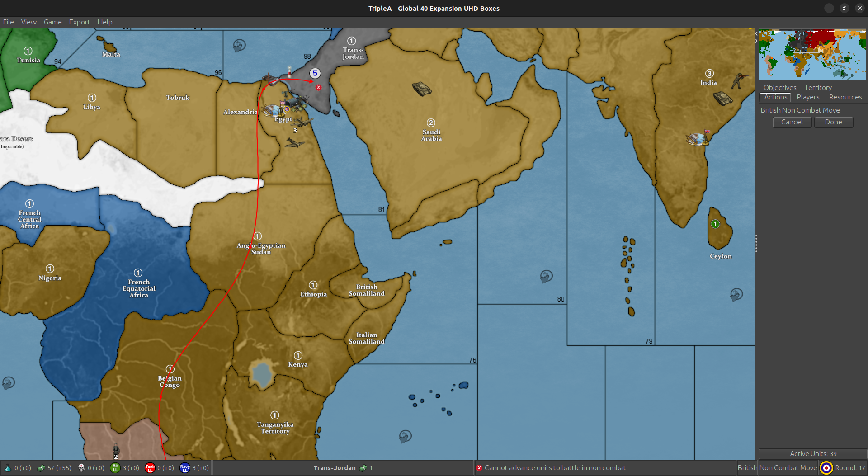Collapse side panel with splitter arrow
This screenshot has height=476, width=868.
point(756,41)
